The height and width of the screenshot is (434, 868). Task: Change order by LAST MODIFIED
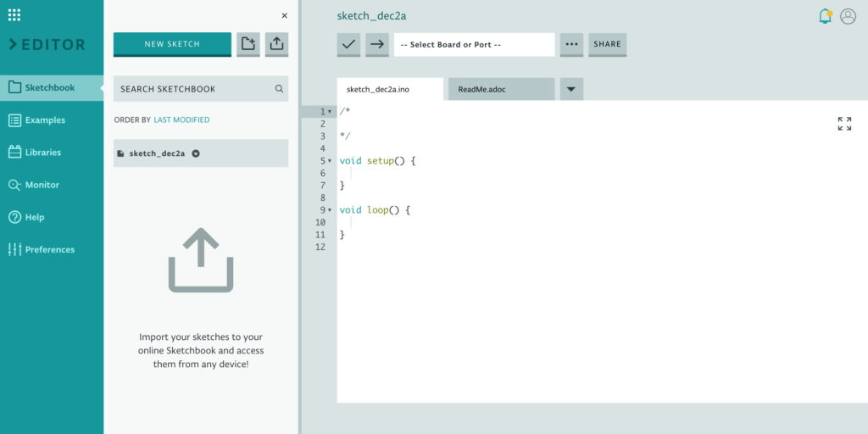coord(181,120)
